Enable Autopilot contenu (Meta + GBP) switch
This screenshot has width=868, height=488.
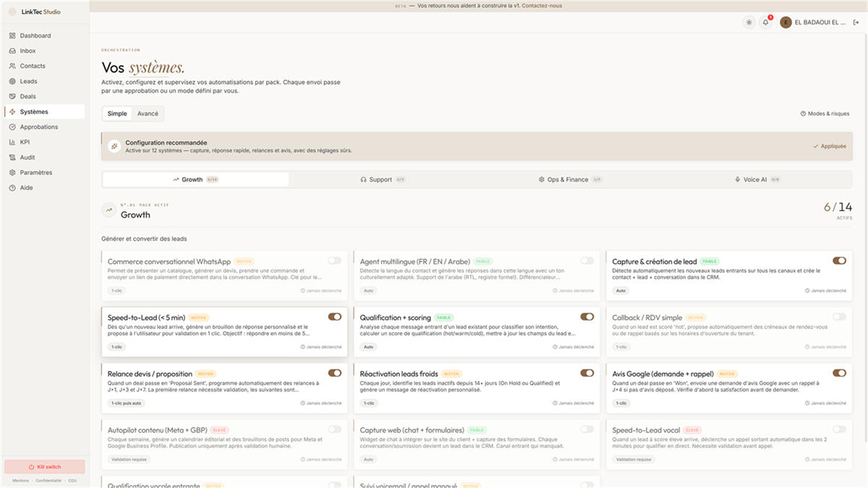334,429
